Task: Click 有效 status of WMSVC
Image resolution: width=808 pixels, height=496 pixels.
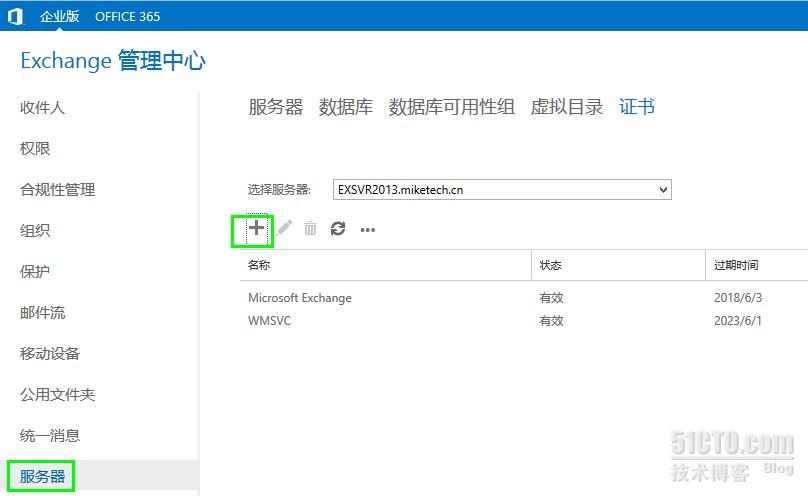Action: [x=551, y=321]
